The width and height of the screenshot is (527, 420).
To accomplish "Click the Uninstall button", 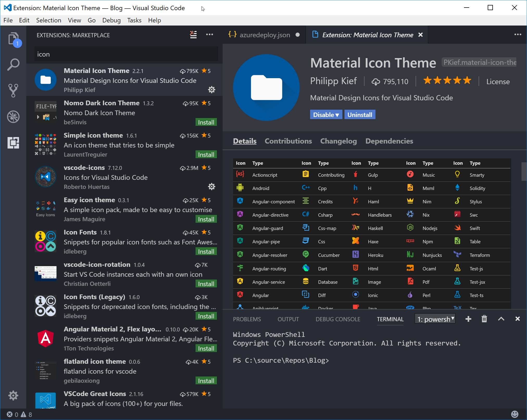I will (x=360, y=115).
